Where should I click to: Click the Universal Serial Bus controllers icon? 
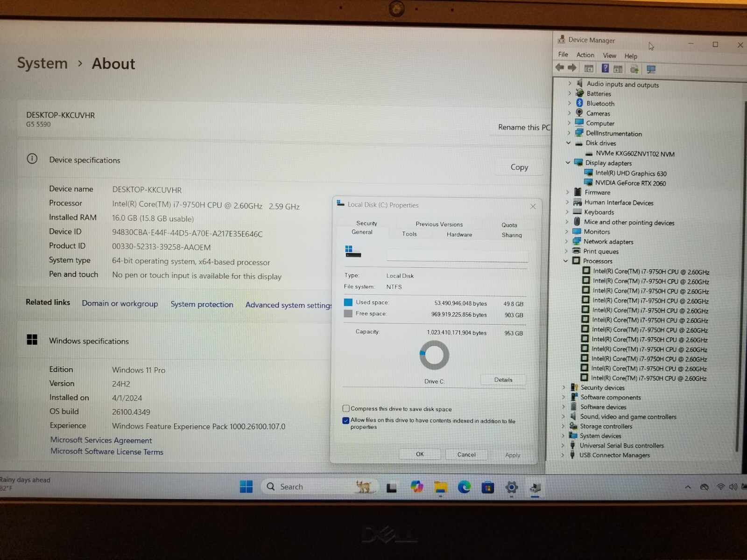pos(573,445)
